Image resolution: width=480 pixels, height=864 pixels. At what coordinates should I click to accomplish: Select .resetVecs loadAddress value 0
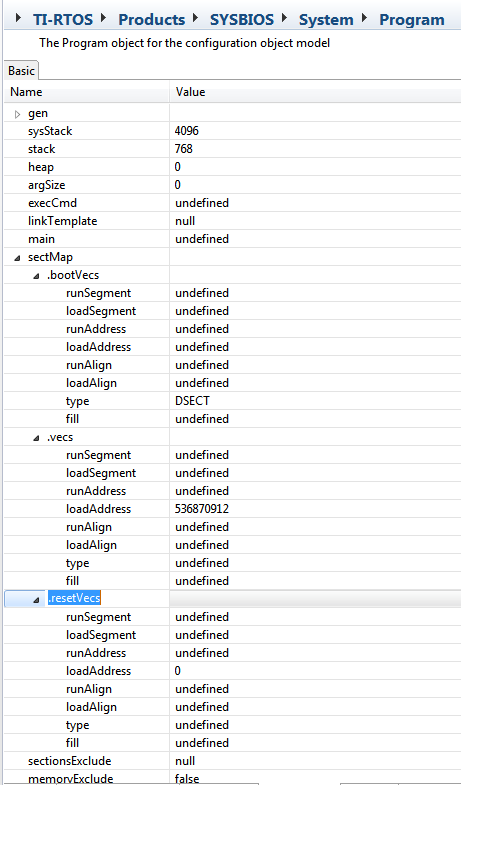(x=177, y=671)
